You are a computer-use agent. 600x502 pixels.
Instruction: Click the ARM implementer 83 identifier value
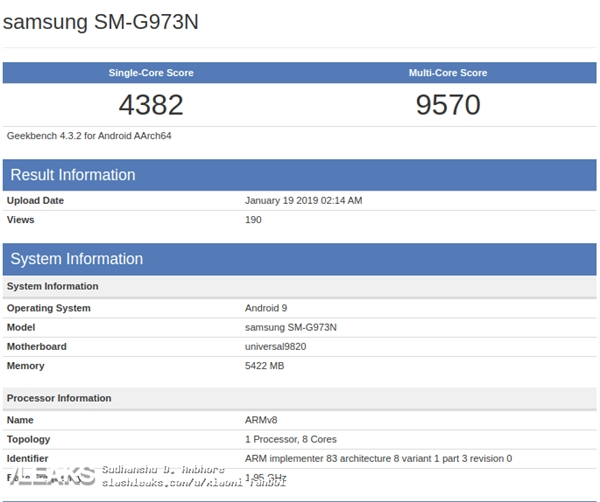[x=378, y=458]
